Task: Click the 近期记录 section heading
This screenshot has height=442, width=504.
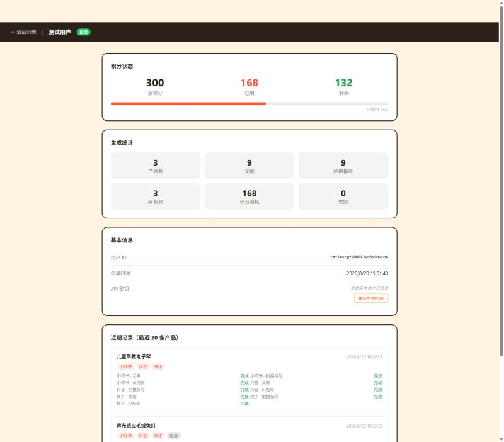Action: [145, 337]
